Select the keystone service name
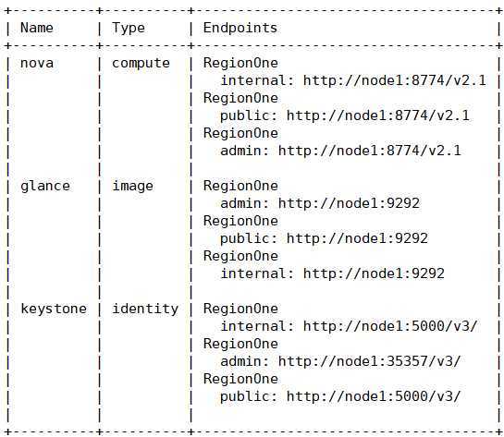Screen dimensions: 504x437 (x=54, y=310)
